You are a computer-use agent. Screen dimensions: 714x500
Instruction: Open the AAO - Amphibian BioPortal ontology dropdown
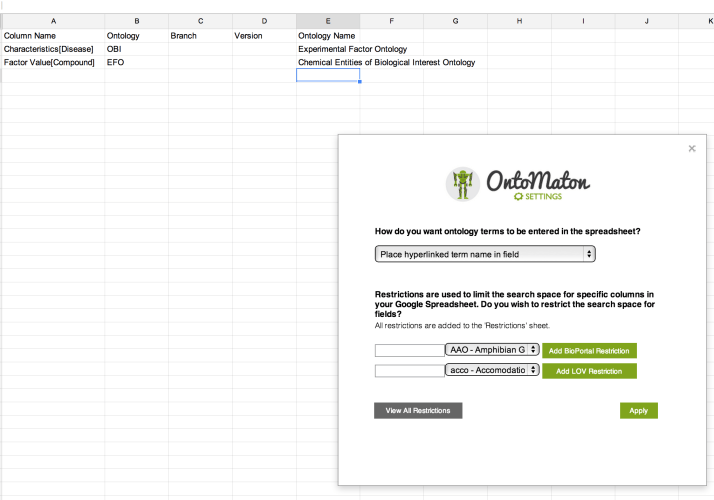coord(492,350)
